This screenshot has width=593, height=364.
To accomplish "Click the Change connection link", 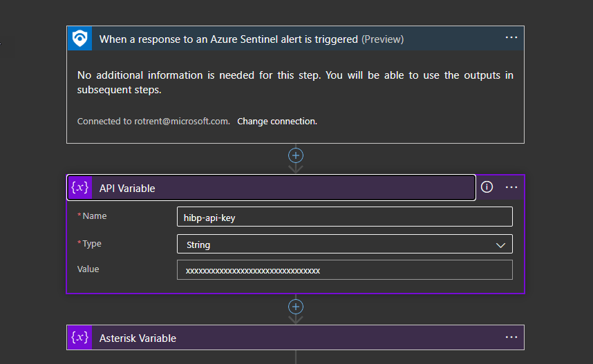I will 277,122.
